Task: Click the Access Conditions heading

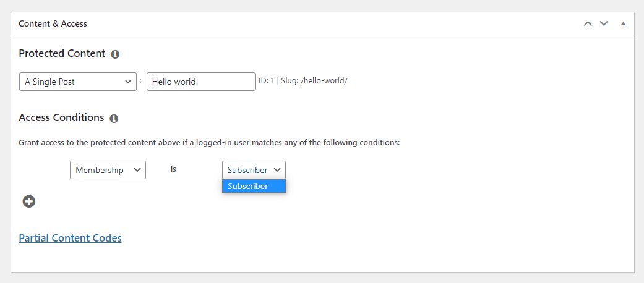Action: click(x=62, y=118)
